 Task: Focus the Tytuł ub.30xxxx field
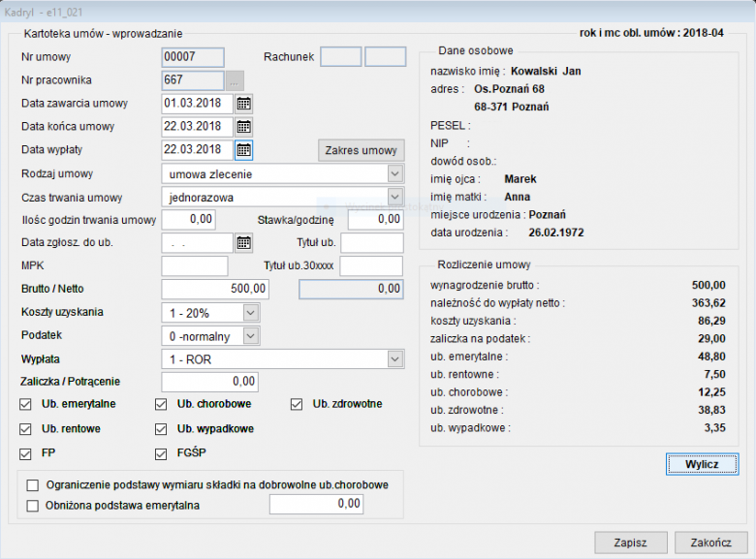click(x=371, y=266)
